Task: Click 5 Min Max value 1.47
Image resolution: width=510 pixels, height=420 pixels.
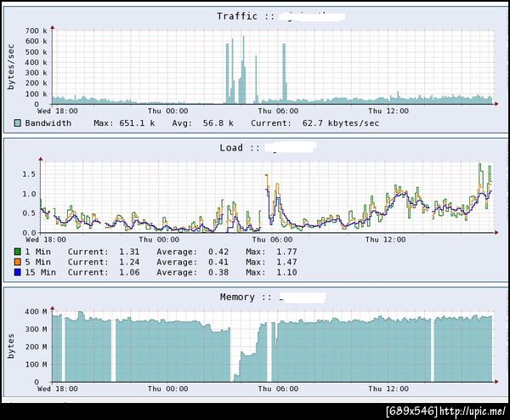Action: click(286, 262)
